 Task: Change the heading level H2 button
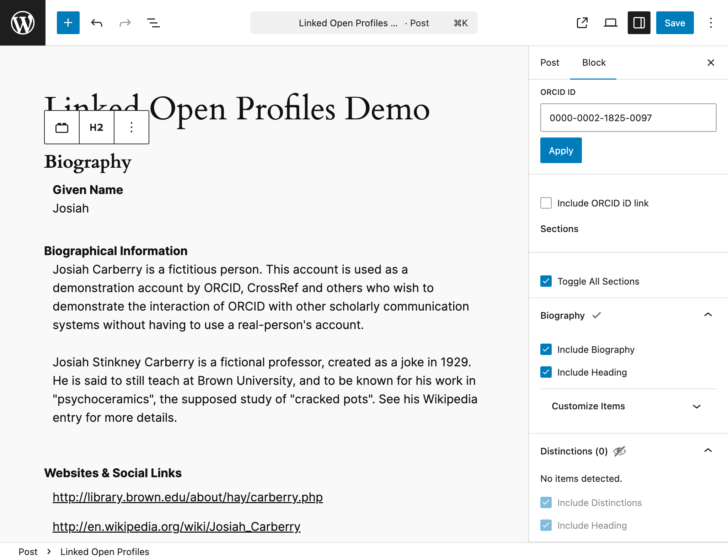click(97, 127)
